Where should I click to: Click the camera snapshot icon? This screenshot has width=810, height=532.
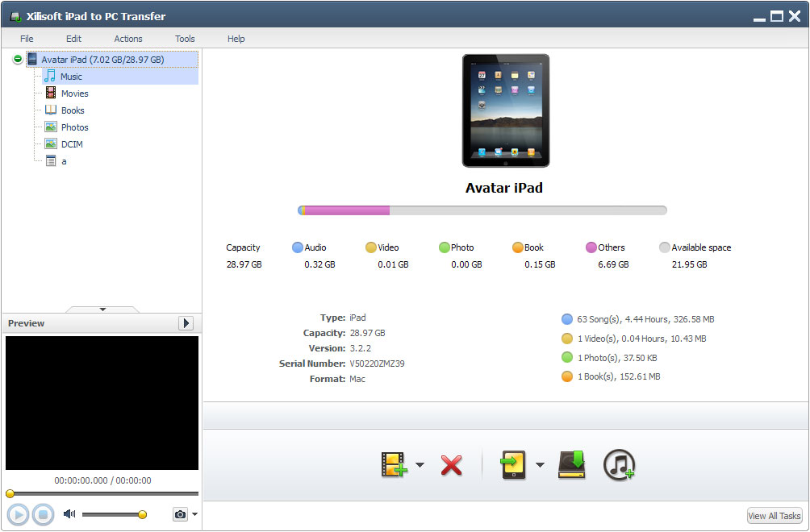point(180,514)
